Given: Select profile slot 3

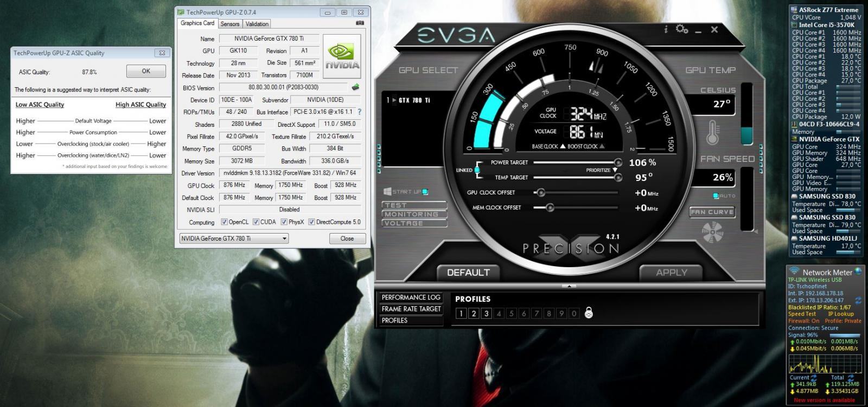Looking at the screenshot, I should point(486,313).
